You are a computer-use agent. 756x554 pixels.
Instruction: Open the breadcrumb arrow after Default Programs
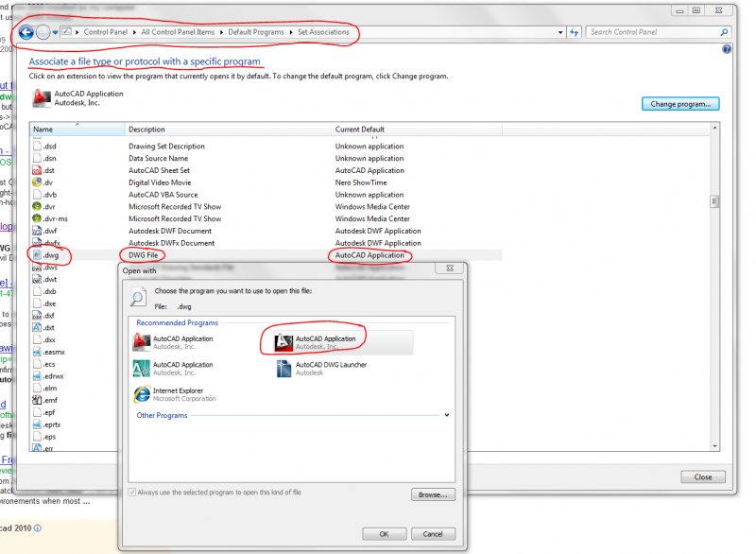[x=291, y=32]
